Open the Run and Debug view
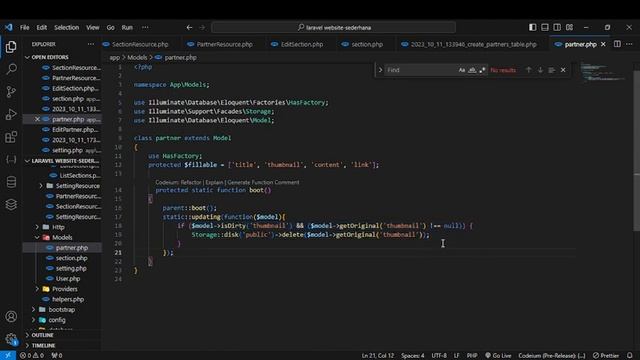 (x=11, y=114)
